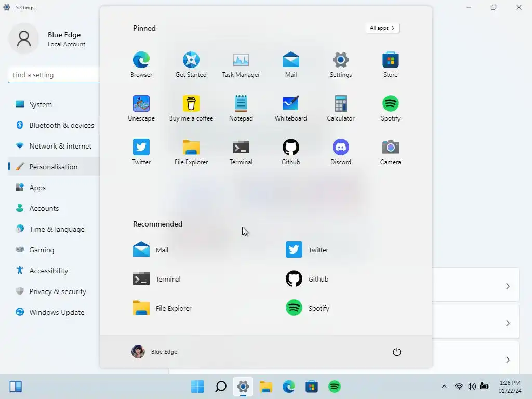This screenshot has height=399, width=532.
Task: Click Settings gear on taskbar
Action: pyautogui.click(x=243, y=387)
